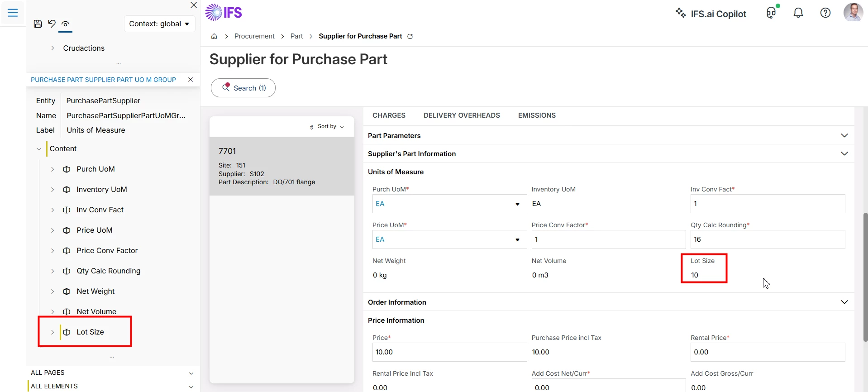Refresh the Supplier for Purchase Part page

[x=410, y=36]
